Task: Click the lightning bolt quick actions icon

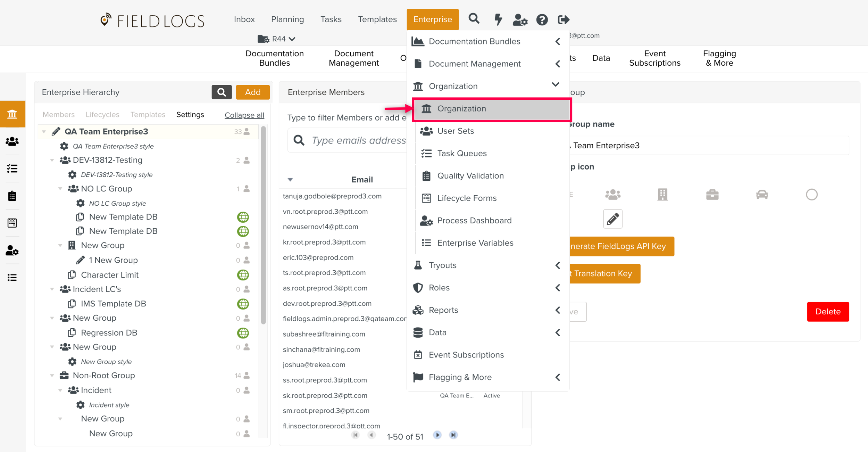Action: 498,19
